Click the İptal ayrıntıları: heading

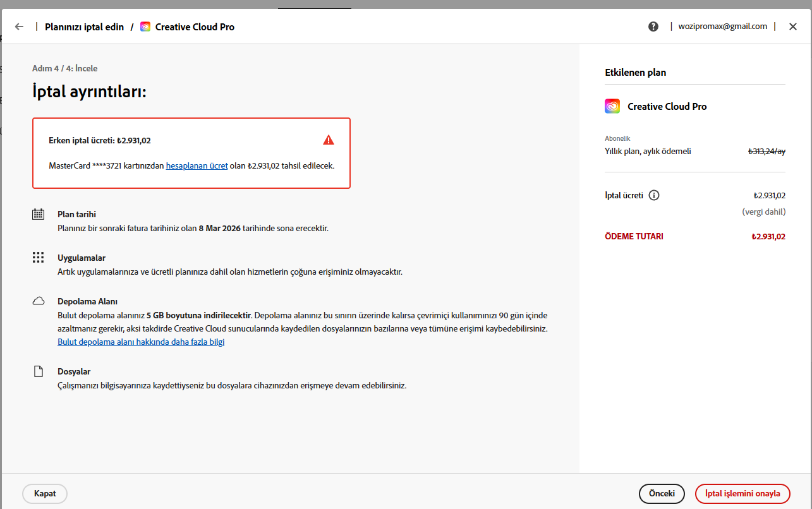pyautogui.click(x=90, y=92)
